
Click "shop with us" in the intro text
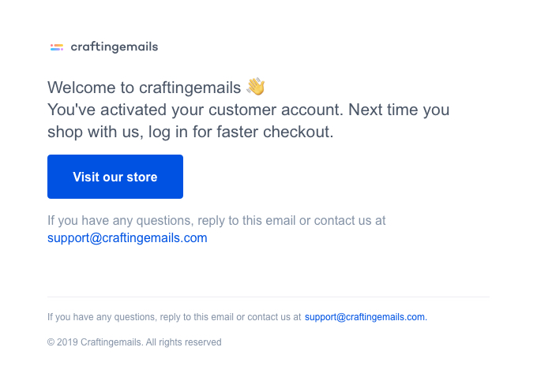point(92,133)
